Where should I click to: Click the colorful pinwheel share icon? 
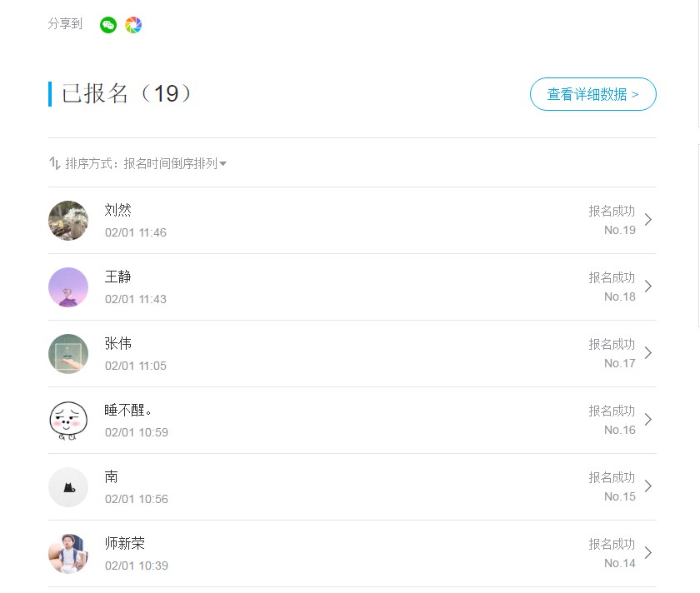pyautogui.click(x=133, y=25)
